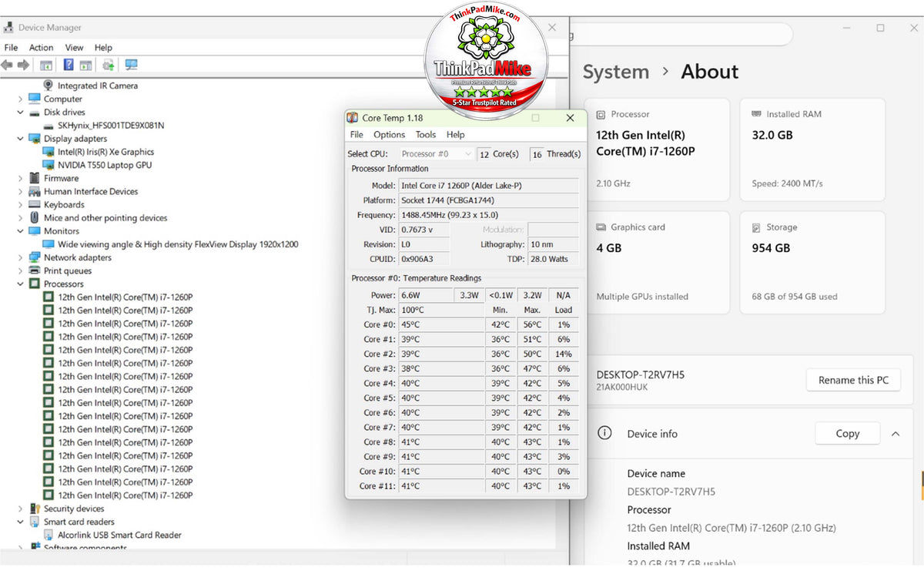Click the Core Temp app icon in title bar
924x581 pixels.
(x=353, y=118)
